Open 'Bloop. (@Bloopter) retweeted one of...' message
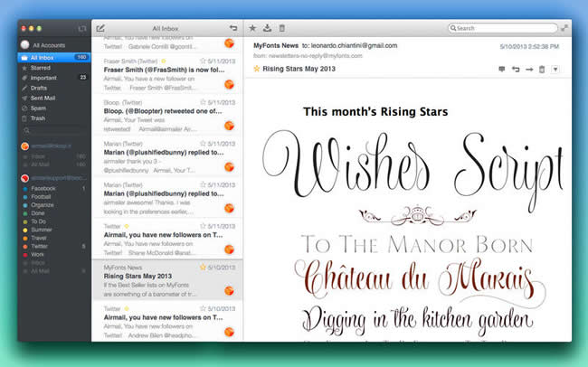 click(167, 116)
